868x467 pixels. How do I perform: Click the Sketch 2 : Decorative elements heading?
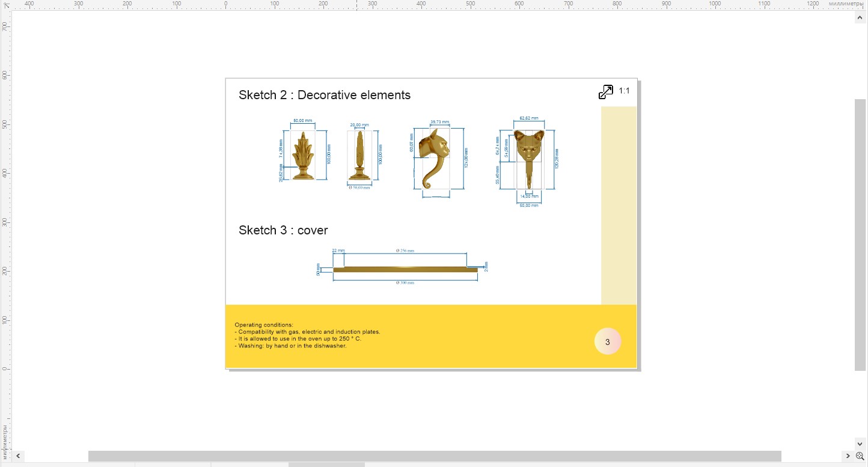point(325,95)
